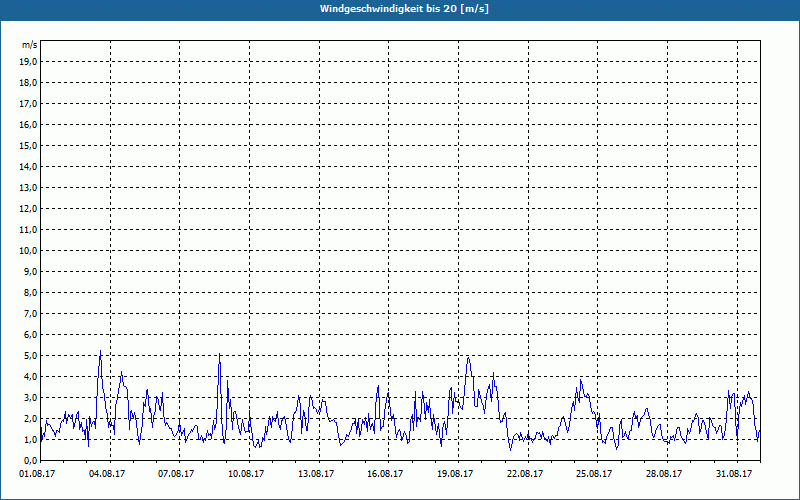This screenshot has height=500, width=800.
Task: Click the date label 10.08.17
Action: point(246,474)
